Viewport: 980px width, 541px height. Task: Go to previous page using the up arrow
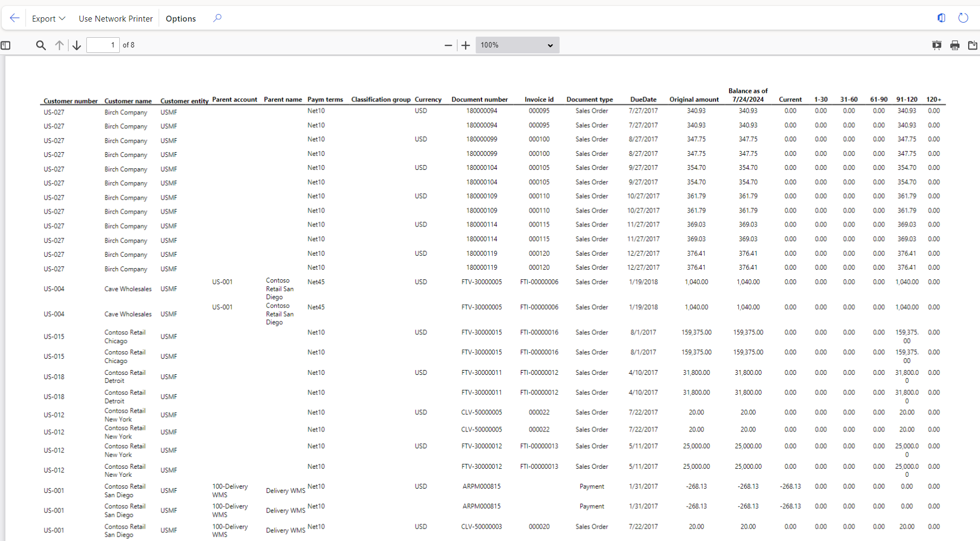[59, 45]
